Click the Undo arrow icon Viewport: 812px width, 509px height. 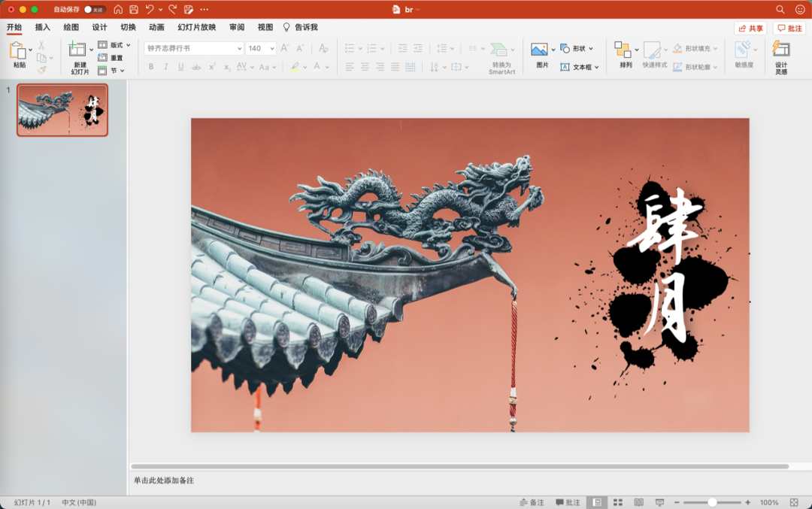[150, 10]
